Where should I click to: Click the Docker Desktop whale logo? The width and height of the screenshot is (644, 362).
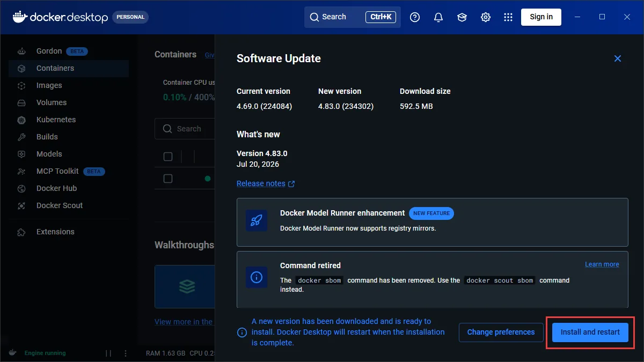tap(19, 17)
